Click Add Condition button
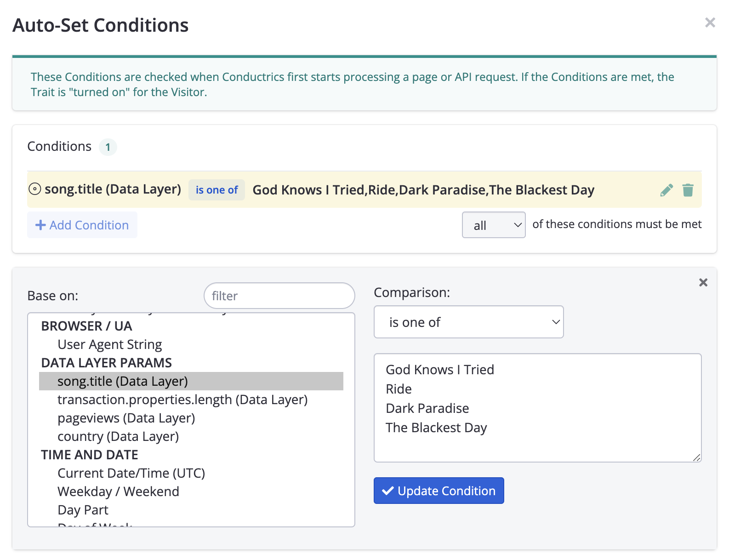The height and width of the screenshot is (560, 729). point(82,225)
